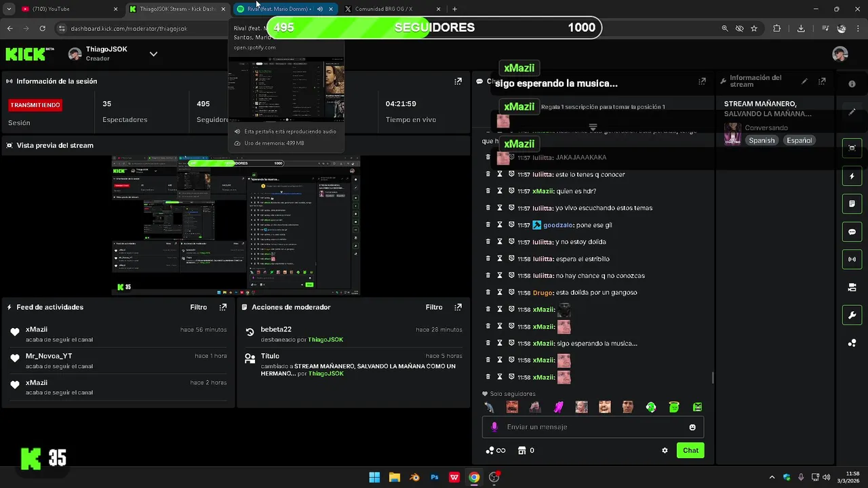The width and height of the screenshot is (868, 488).
Task: Click the speech bubble icon in right sidebar
Action: [x=852, y=232]
